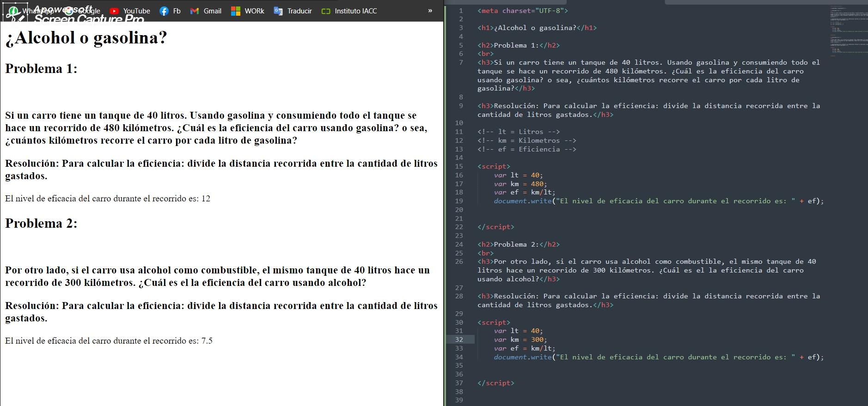Screen dimensions: 868x406
Task: Click opening script tag on line 15
Action: pyautogui.click(x=494, y=166)
